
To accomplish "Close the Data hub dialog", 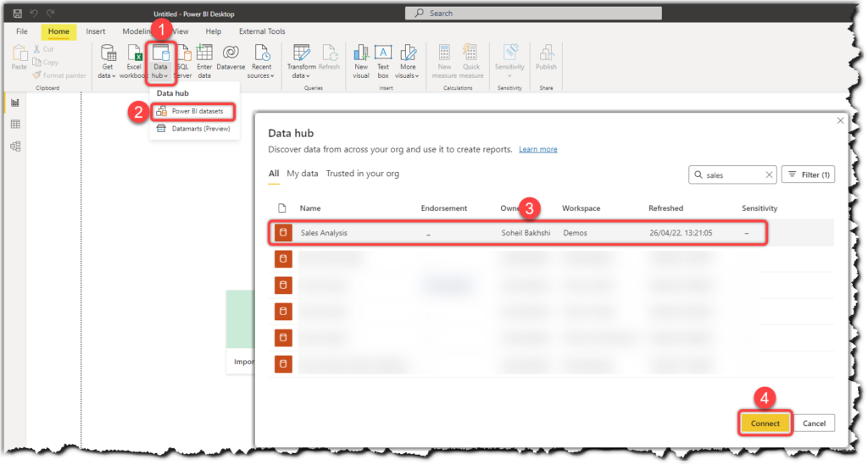I will coord(840,120).
